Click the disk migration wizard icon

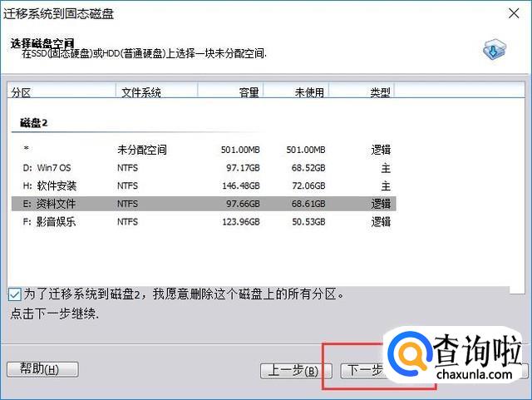pos(495,50)
